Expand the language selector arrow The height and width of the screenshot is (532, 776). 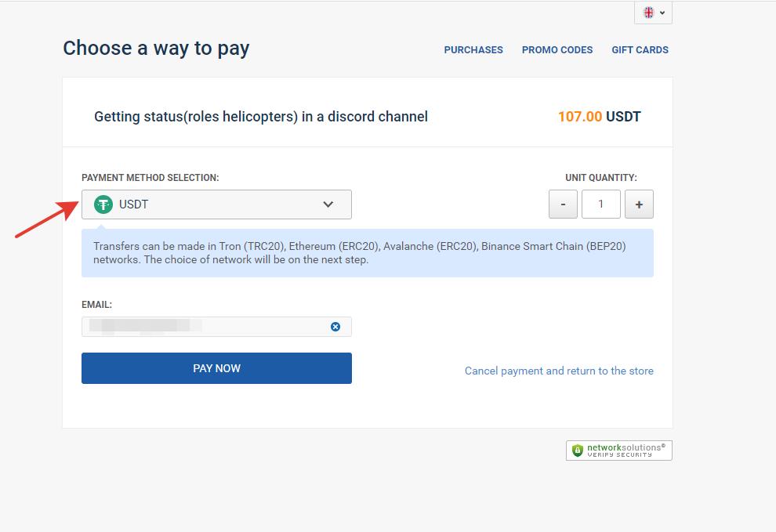(662, 13)
